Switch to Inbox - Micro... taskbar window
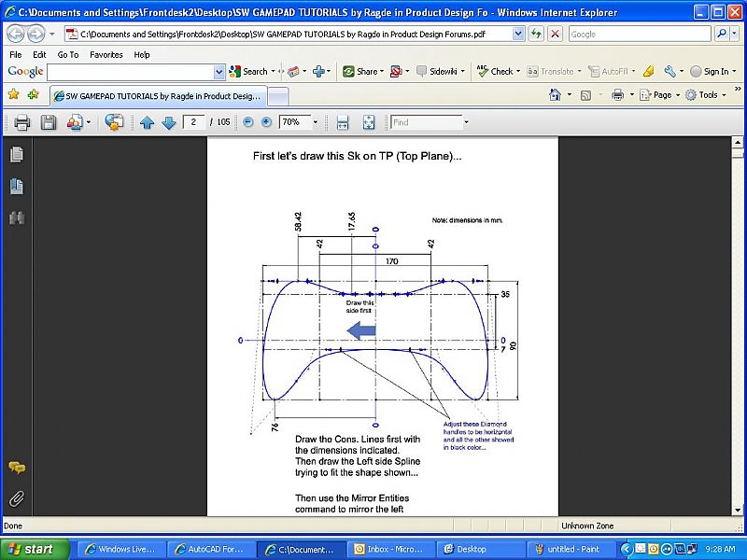This screenshot has width=747, height=560. 390,549
